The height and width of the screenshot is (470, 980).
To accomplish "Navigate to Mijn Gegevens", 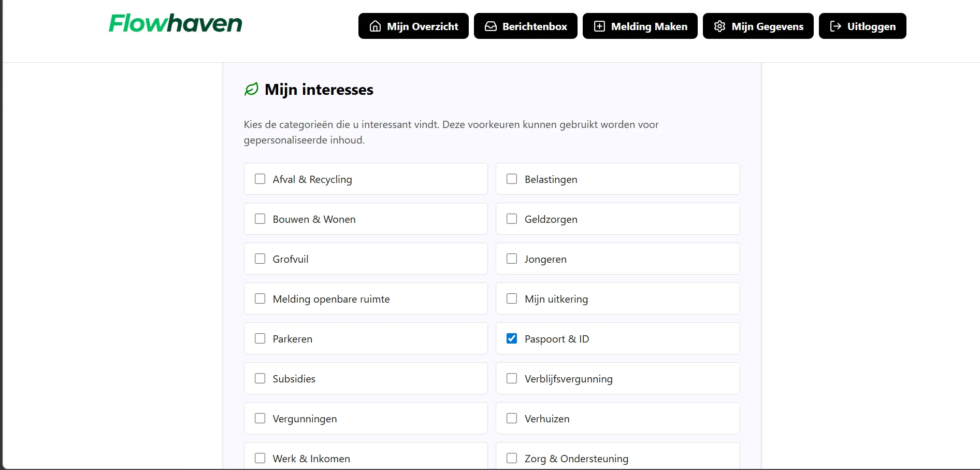I will coord(758,26).
